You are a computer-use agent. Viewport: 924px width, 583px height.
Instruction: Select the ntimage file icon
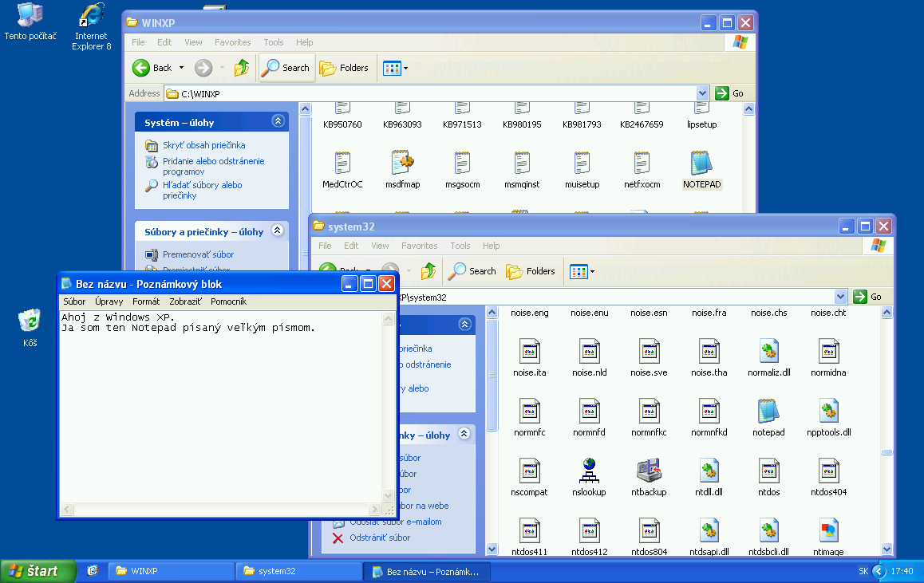[828, 531]
